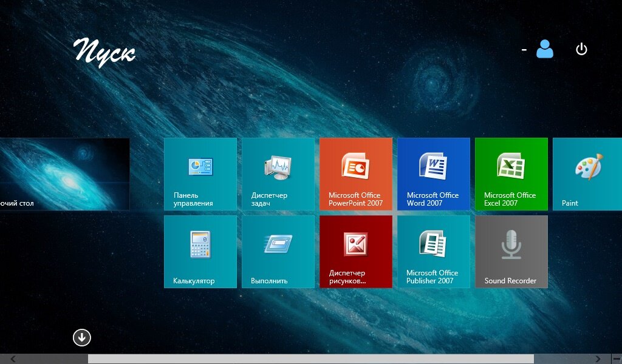Viewport: 622px width, 364px height.
Task: Open the Calculator tile (Калькулятор)
Action: 200,252
